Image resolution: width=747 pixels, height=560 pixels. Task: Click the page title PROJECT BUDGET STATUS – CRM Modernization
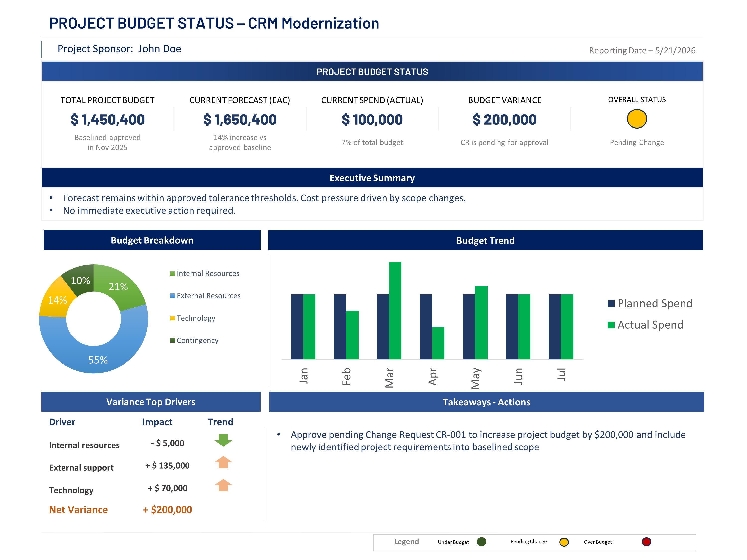pos(214,23)
